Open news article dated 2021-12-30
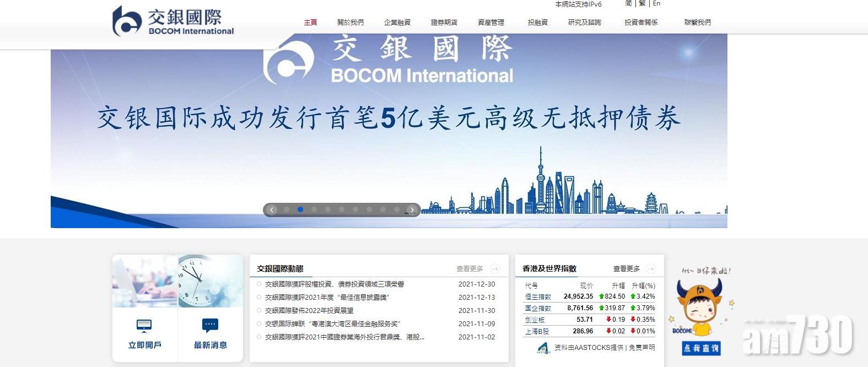 pos(335,284)
